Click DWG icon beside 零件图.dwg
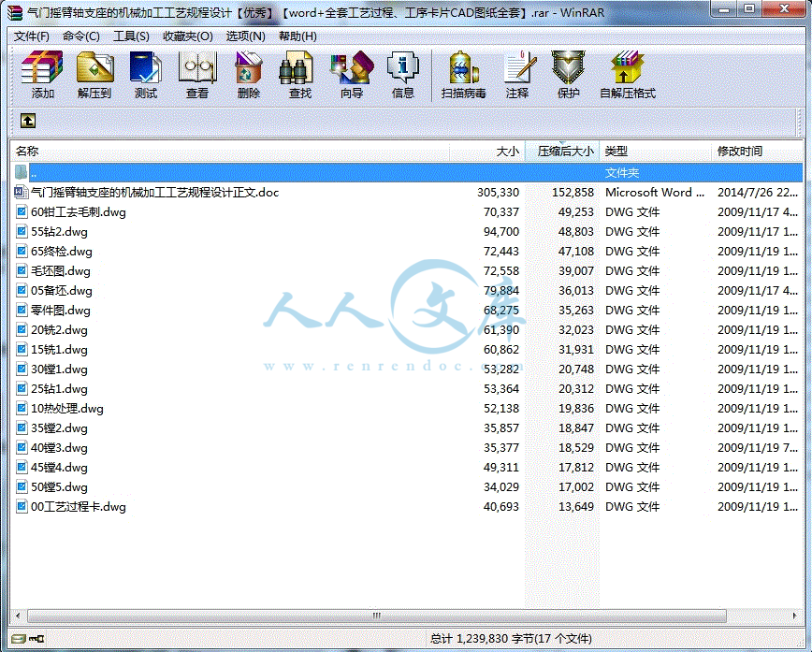This screenshot has height=652, width=812. [22, 311]
